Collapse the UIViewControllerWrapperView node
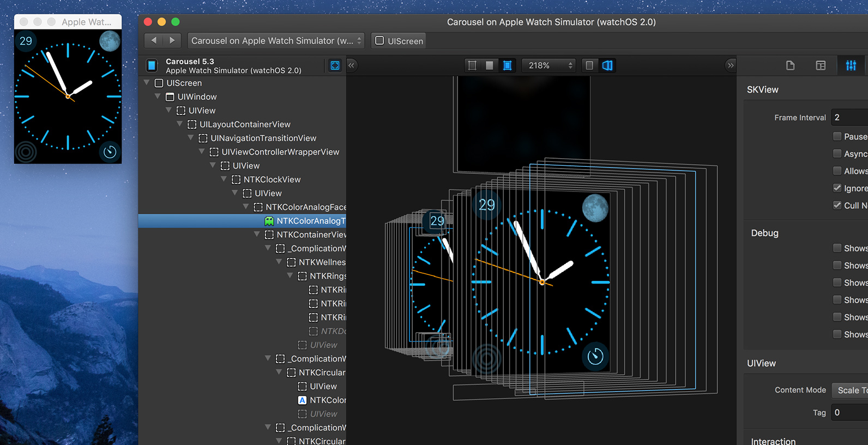Screen dimensions: 868x445 (x=202, y=152)
